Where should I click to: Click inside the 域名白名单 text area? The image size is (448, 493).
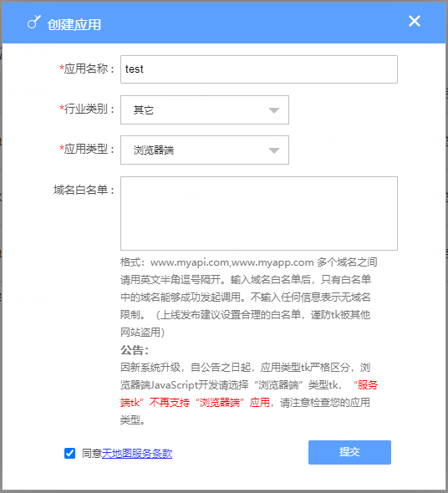[x=259, y=213]
